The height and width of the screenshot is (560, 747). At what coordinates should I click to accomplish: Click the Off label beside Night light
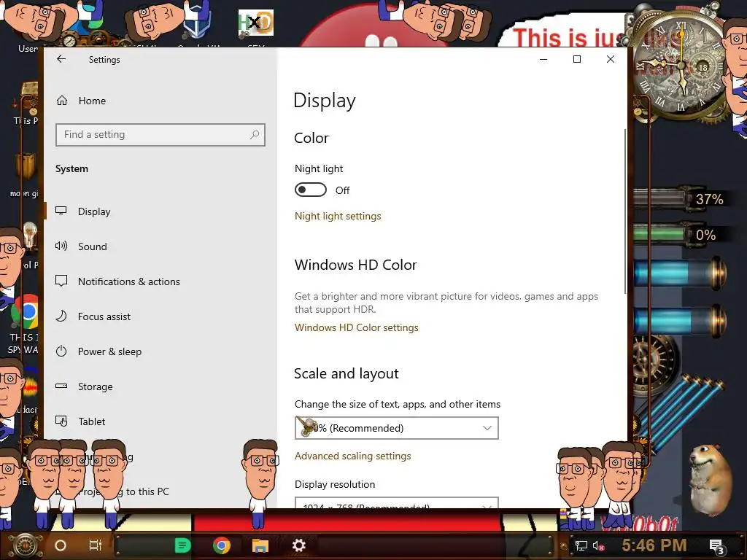click(343, 190)
